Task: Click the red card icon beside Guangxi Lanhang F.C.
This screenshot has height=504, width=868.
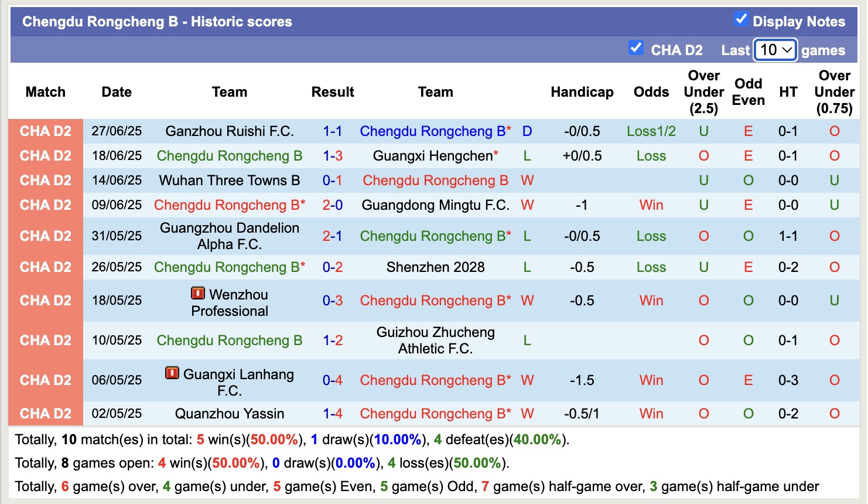Action: click(x=172, y=372)
